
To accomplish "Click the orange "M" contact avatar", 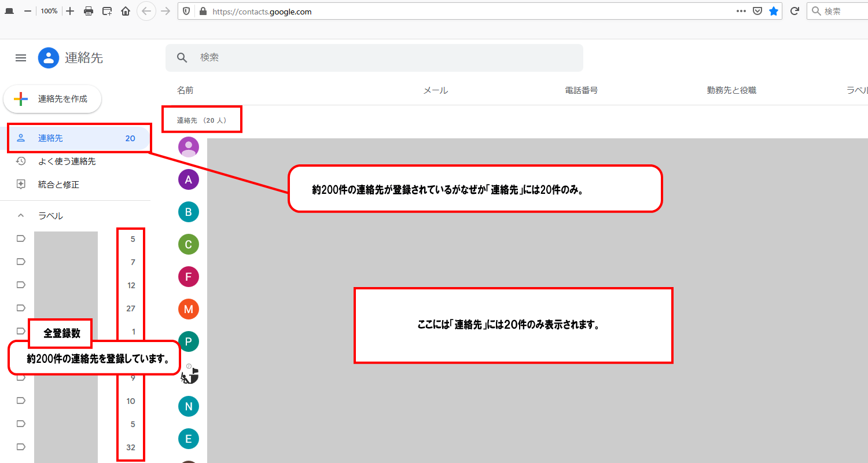I will pyautogui.click(x=188, y=309).
